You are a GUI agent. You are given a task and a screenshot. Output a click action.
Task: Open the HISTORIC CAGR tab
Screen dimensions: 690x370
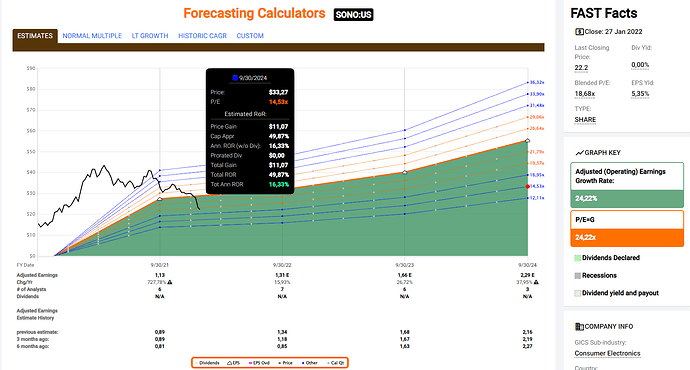click(x=202, y=36)
